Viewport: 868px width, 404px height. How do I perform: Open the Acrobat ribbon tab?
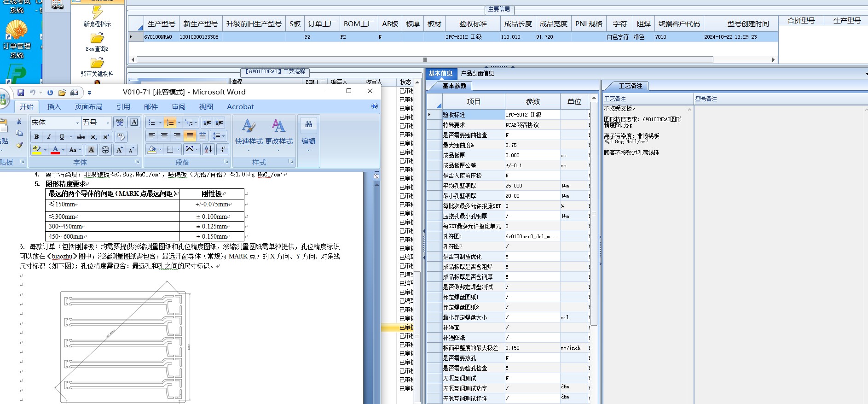pos(240,106)
